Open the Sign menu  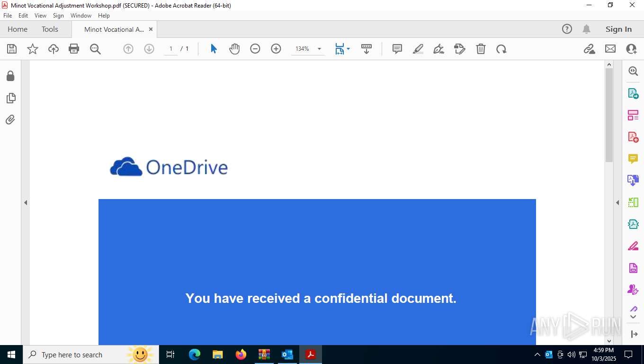tap(58, 16)
